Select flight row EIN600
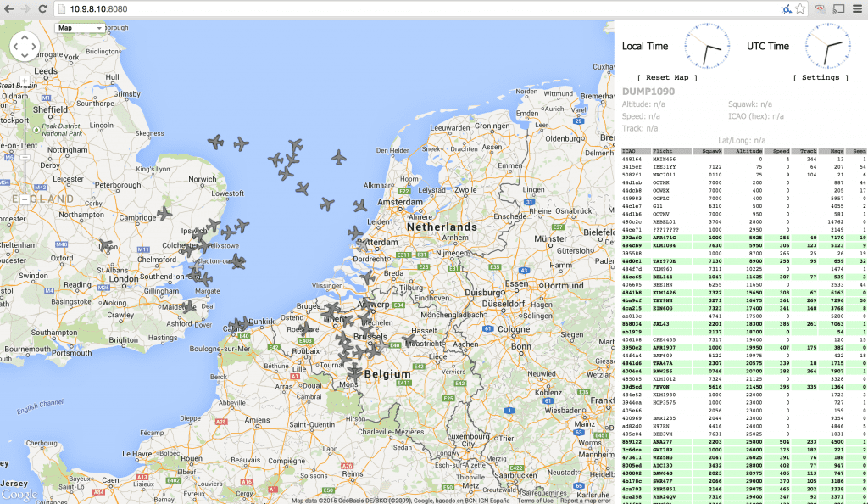The width and height of the screenshot is (868, 504). pos(744,309)
